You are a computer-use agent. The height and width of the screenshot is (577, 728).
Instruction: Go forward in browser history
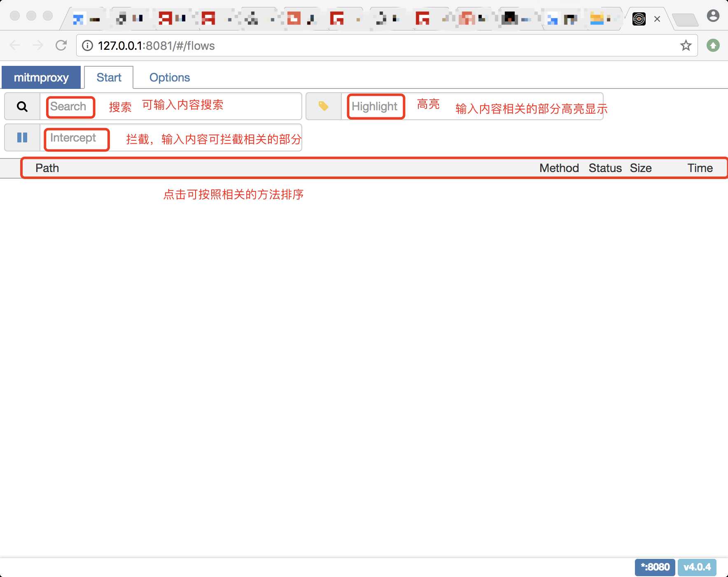pyautogui.click(x=38, y=45)
